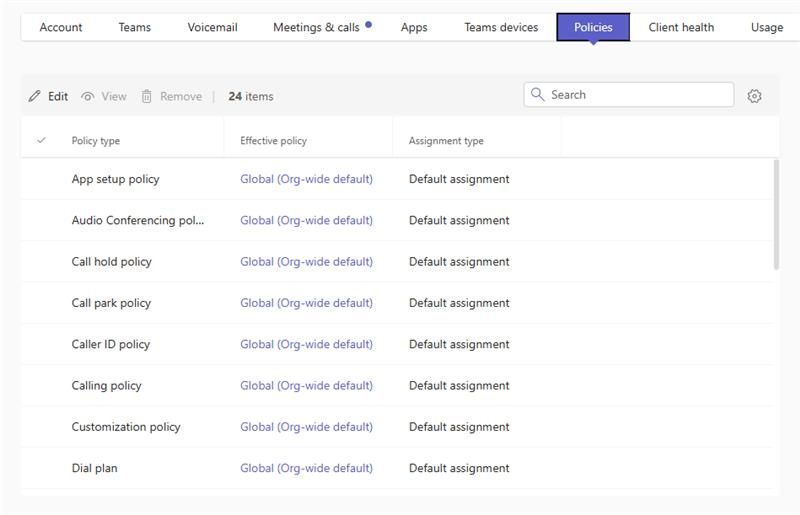Go to Meetings & calls tab

pos(316,27)
